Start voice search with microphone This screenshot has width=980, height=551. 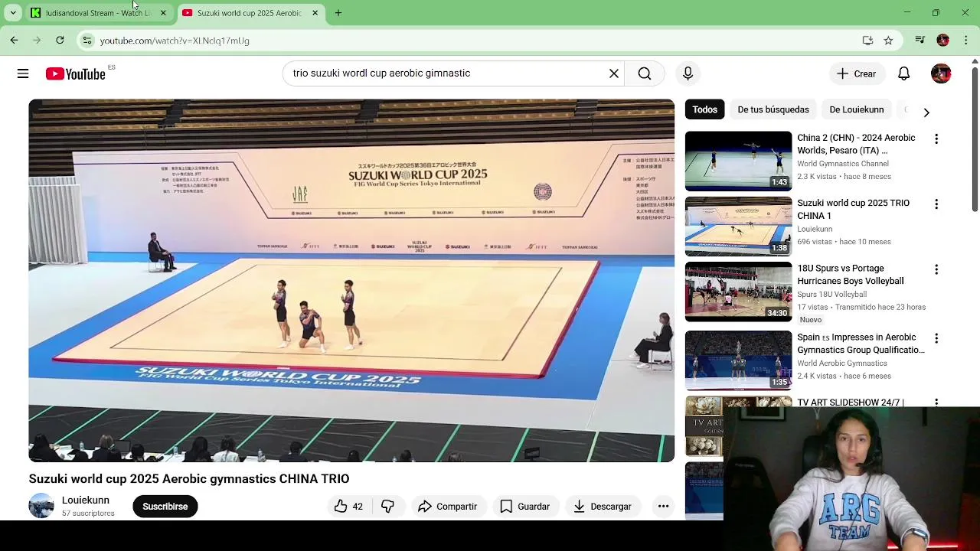[x=688, y=73]
